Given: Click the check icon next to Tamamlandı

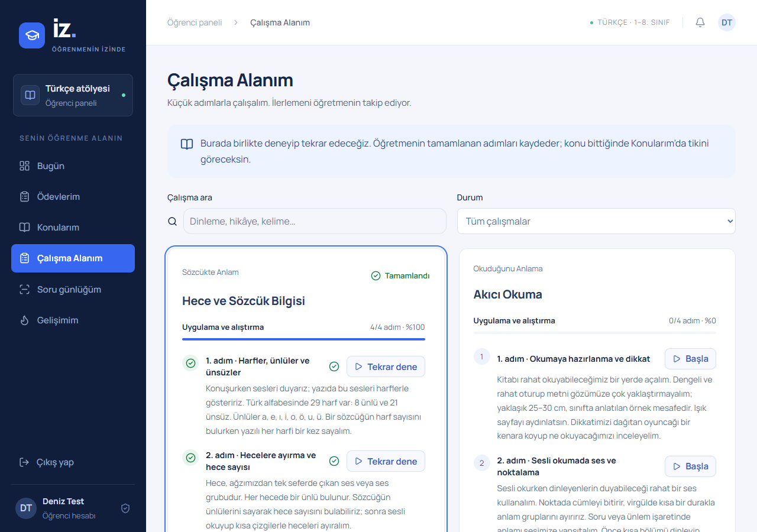Looking at the screenshot, I should click(376, 275).
